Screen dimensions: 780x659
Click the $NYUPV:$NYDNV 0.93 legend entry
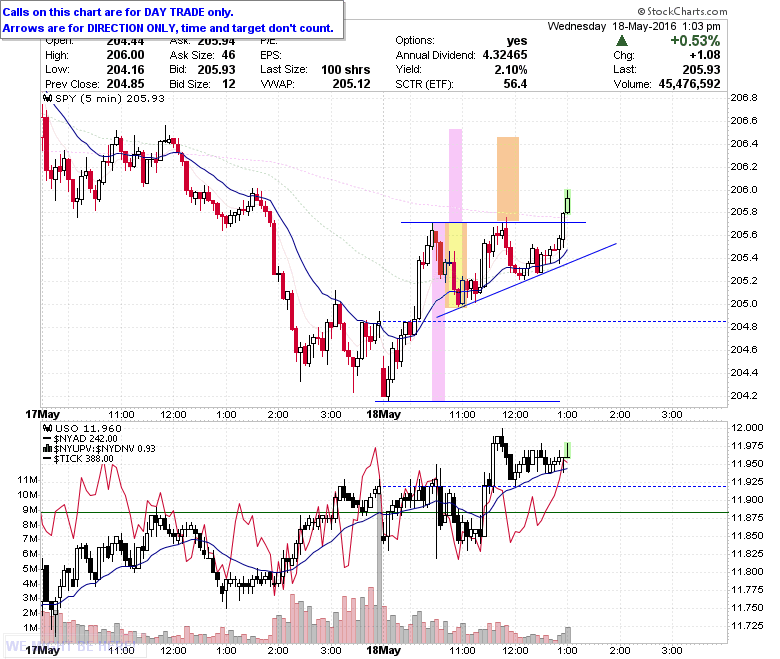coord(104,449)
